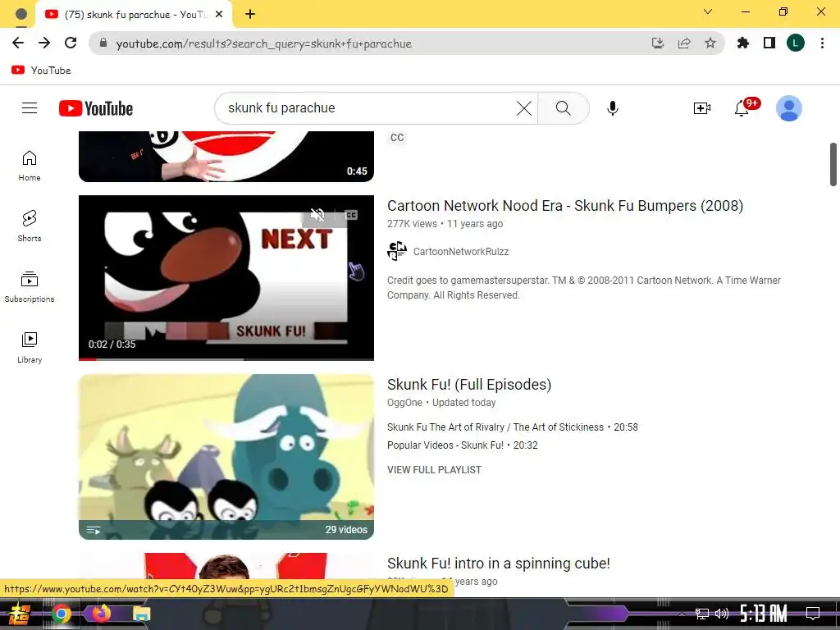
Task: Close the skunk fu parachue tab
Action: tap(218, 15)
